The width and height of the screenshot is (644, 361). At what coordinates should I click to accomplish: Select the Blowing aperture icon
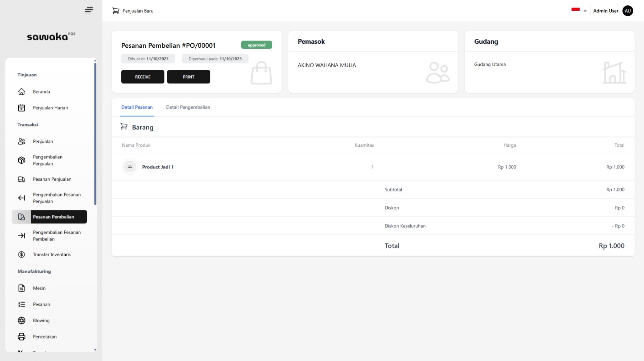(22, 320)
